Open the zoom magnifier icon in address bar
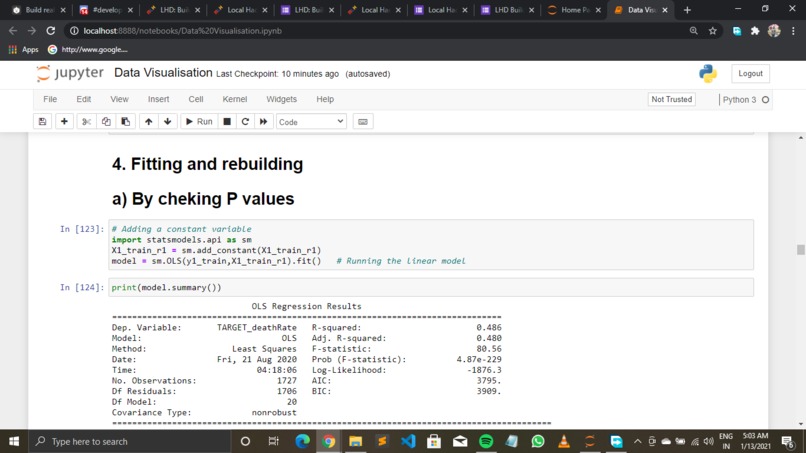 (x=693, y=31)
